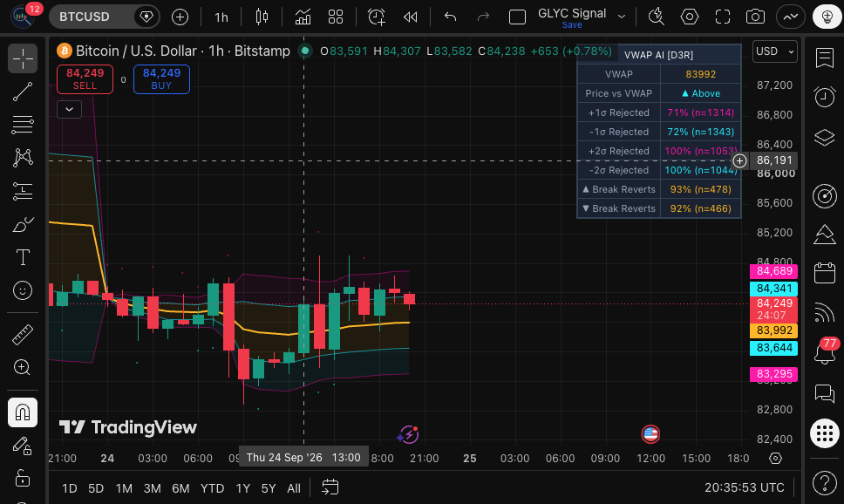Change the 1h chart interval
844x504 pixels.
tap(221, 17)
